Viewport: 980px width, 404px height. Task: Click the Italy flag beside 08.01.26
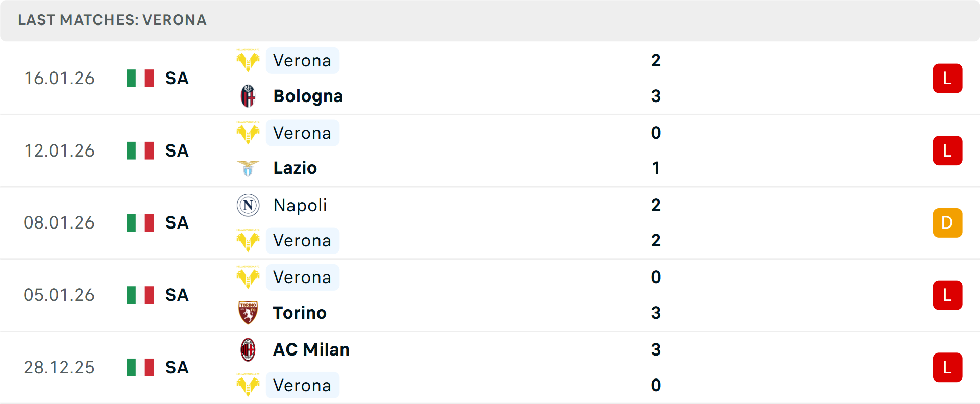tap(140, 223)
